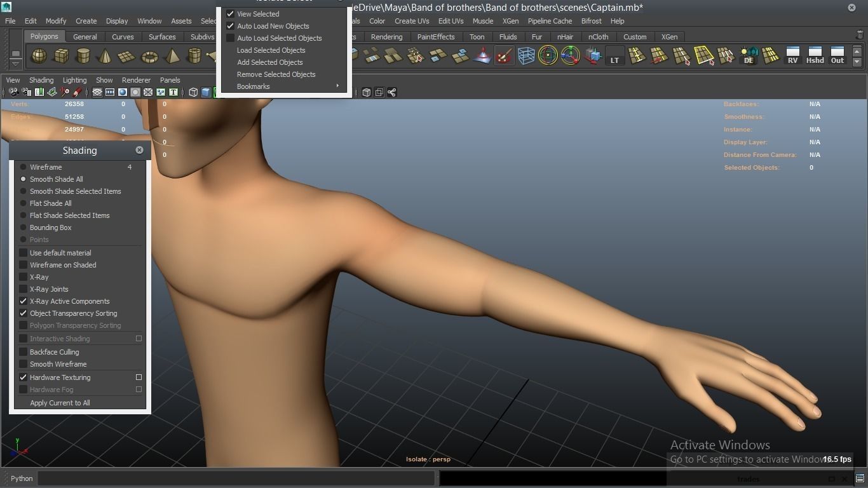This screenshot has width=868, height=488.
Task: Create a polygon pyramid from the shelf
Action: click(x=172, y=57)
